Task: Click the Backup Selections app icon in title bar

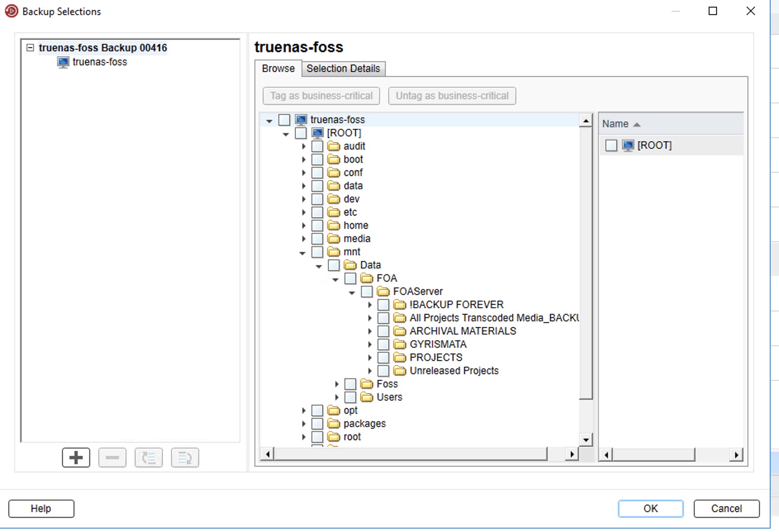Action: coord(12,11)
